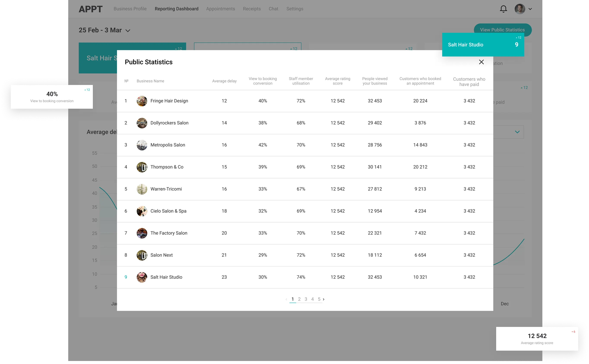Open the Appointments tab
This screenshot has height=364, width=589.
pos(220,9)
